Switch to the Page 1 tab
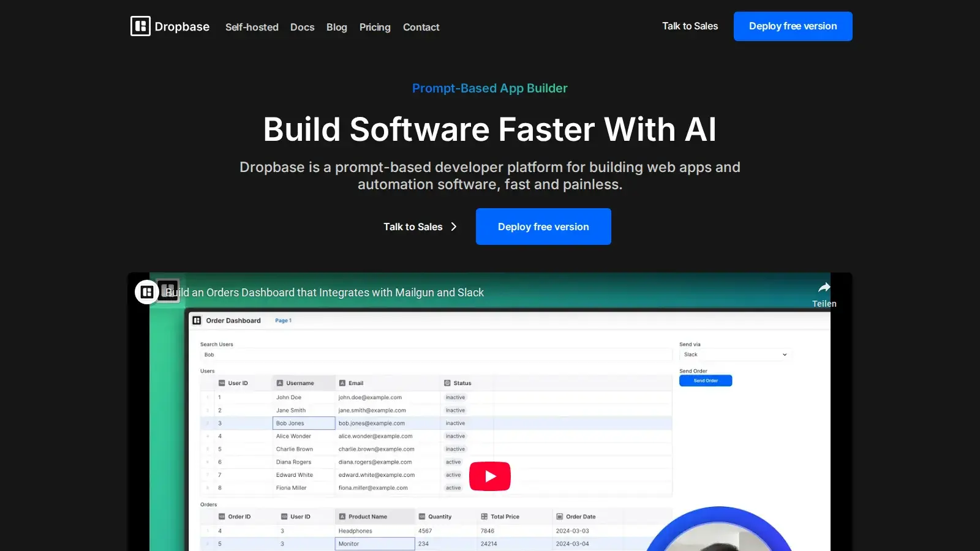 [283, 320]
